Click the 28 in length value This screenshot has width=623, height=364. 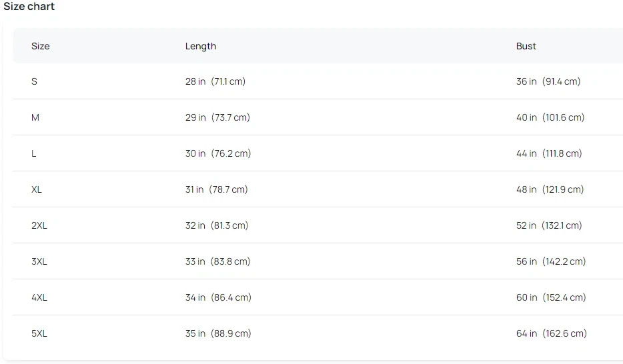(x=195, y=81)
